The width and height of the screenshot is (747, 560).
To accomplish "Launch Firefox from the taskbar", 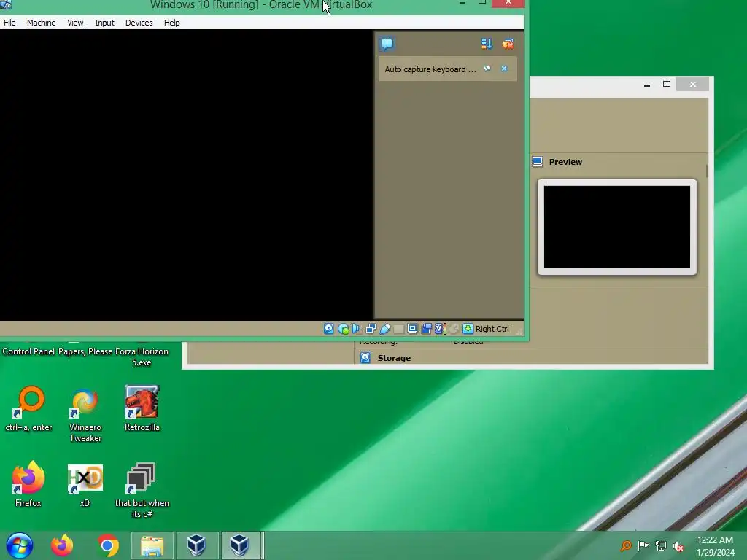I will tap(62, 545).
